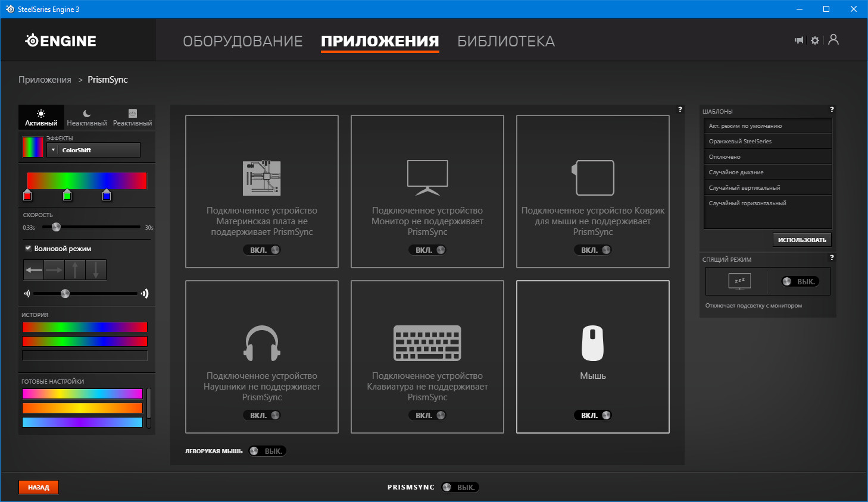Click the sleep mode monitor icon

coord(739,281)
